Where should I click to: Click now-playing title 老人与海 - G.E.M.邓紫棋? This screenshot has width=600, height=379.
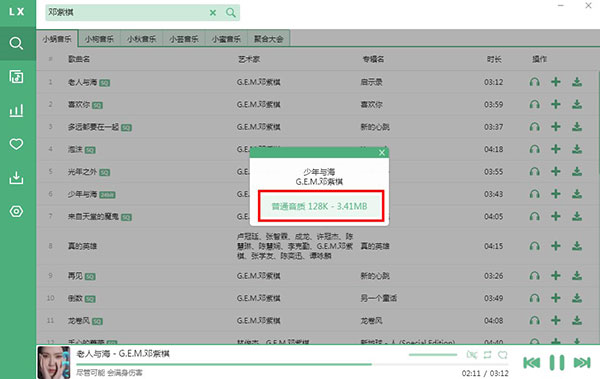123,354
